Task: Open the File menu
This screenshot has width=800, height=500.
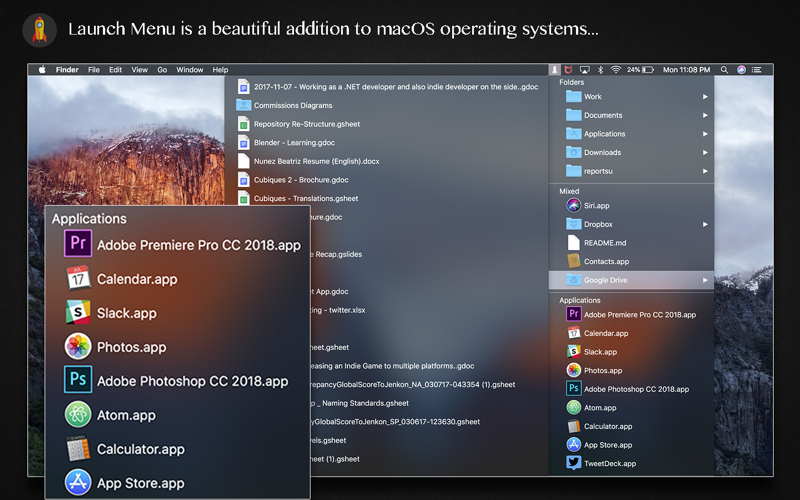Action: (94, 70)
